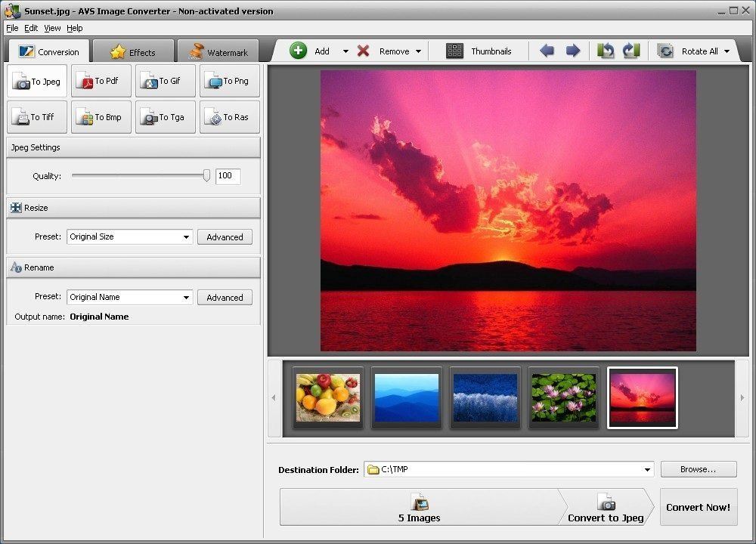Open the Rename preset dropdown
Screen dimensions: 756x544
point(186,297)
